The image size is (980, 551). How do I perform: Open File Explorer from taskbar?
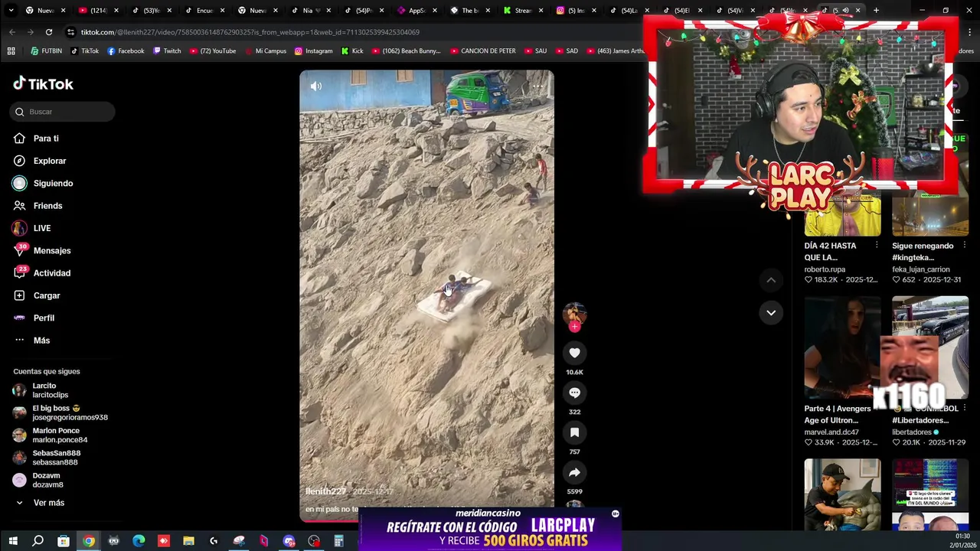pyautogui.click(x=188, y=541)
